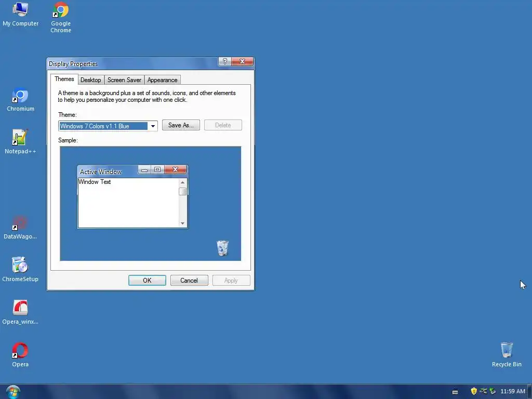Select the Opera desktop shortcut
The width and height of the screenshot is (532, 399).
20,355
